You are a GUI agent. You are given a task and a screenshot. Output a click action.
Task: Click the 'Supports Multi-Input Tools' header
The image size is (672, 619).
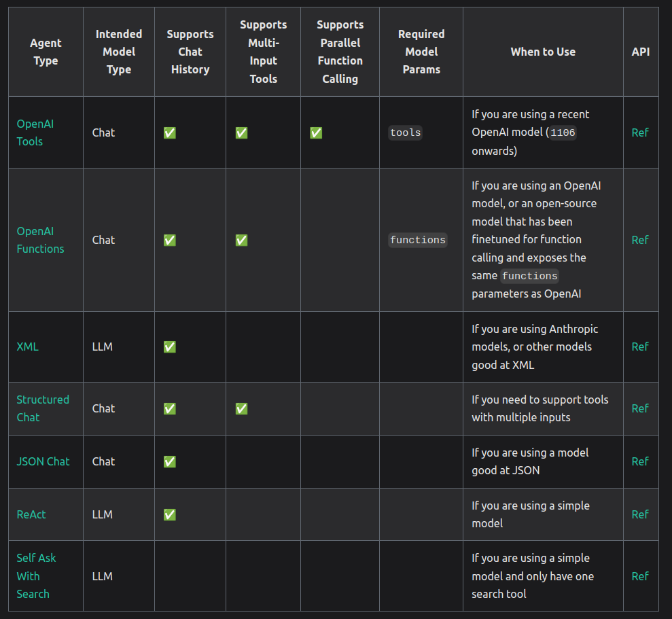(263, 52)
